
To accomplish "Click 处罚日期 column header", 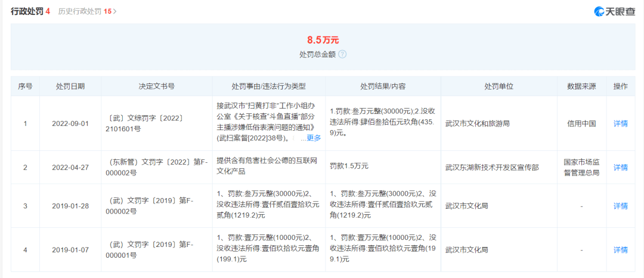I will (x=70, y=87).
